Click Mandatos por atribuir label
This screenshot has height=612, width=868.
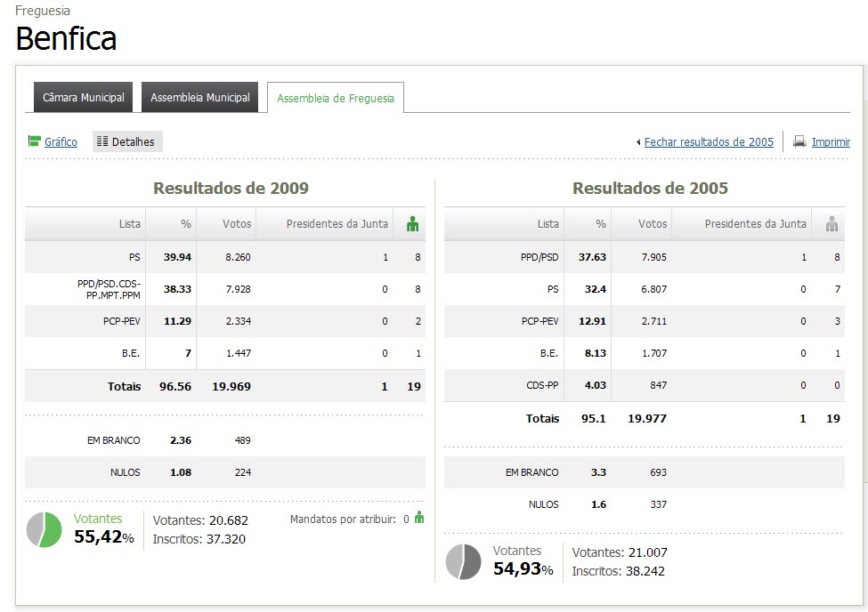pos(344,519)
